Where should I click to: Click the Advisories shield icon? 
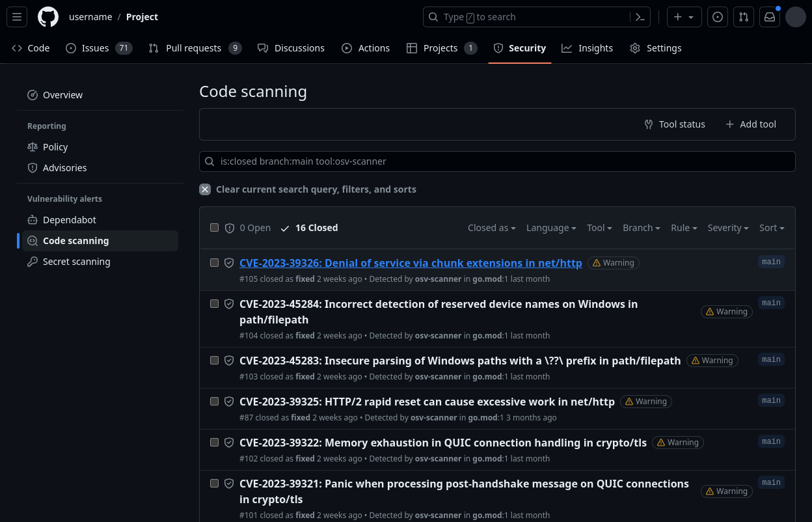pos(33,168)
